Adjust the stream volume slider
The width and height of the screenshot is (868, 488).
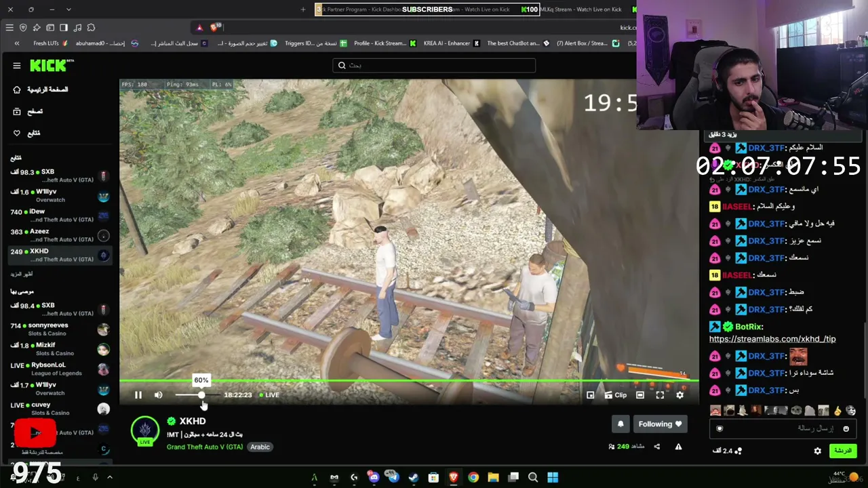pos(197,395)
